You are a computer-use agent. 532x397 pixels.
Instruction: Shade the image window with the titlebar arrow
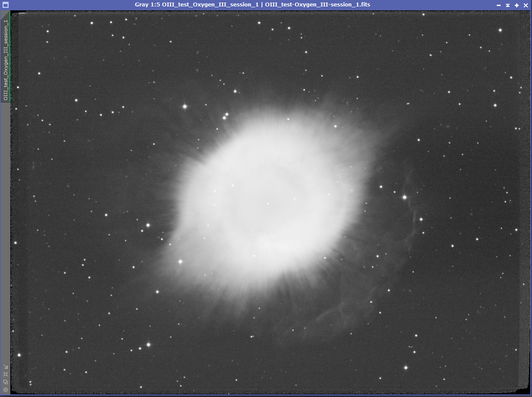click(508, 5)
